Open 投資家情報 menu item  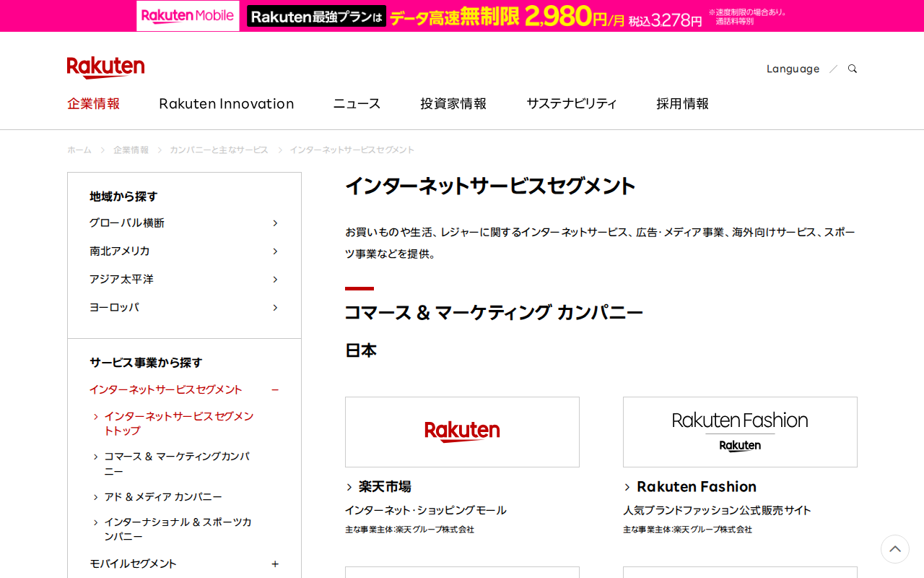click(453, 103)
